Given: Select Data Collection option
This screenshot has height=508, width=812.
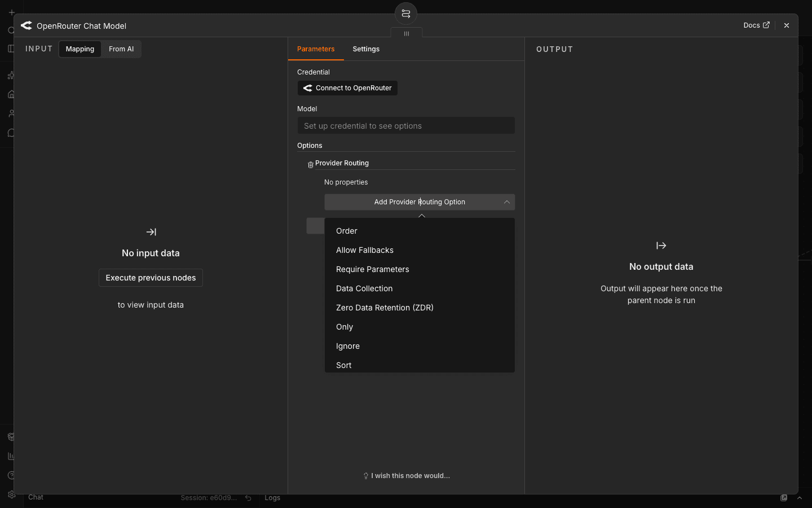Looking at the screenshot, I should [x=420, y=288].
